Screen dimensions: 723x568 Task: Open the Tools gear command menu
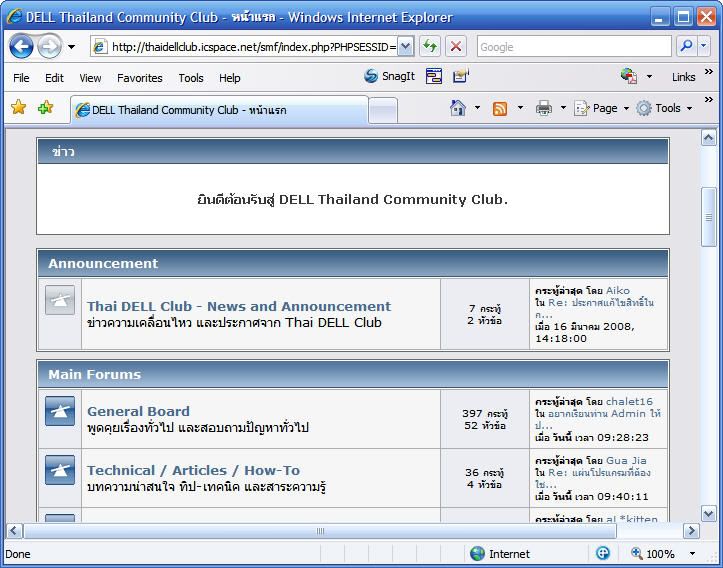(x=664, y=108)
